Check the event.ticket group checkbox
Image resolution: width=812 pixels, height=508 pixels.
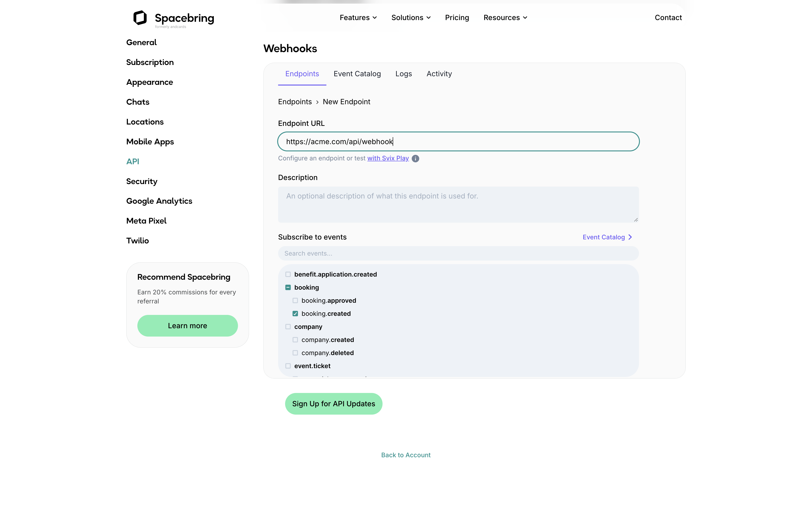(288, 366)
